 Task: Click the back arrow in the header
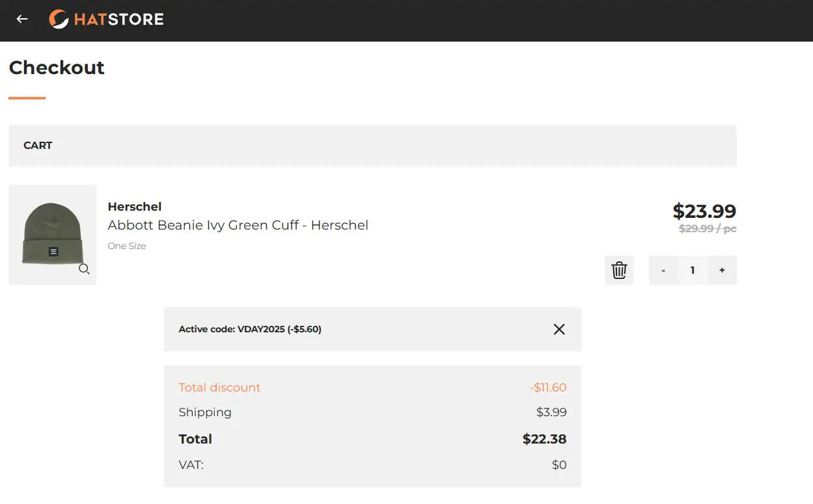[x=22, y=20]
